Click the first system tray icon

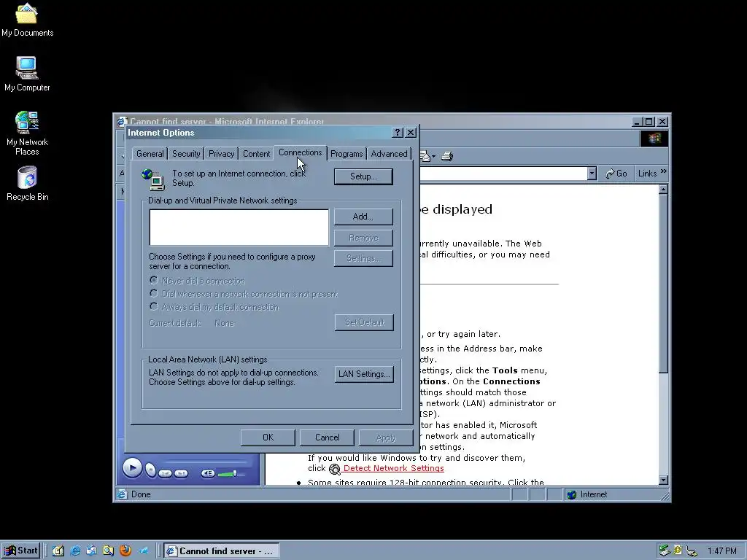pyautogui.click(x=665, y=551)
